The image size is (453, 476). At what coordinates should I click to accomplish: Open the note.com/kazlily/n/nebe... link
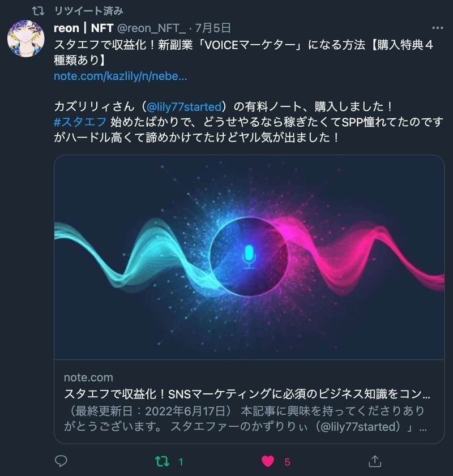pos(120,76)
